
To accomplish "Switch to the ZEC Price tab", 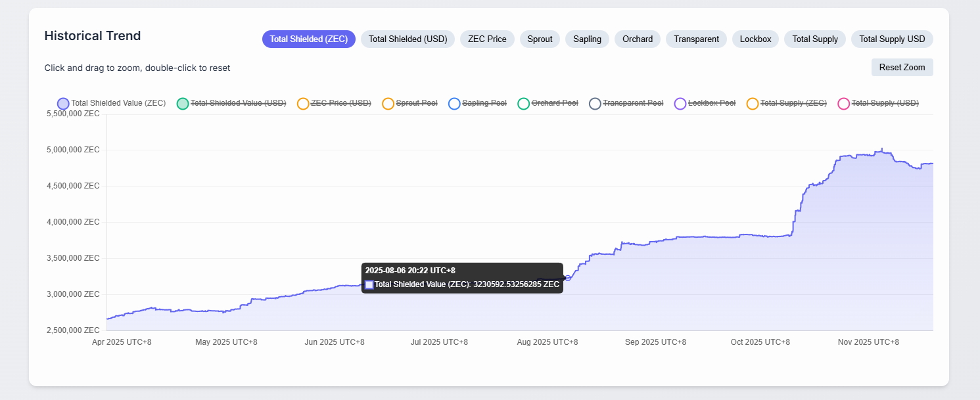I will (x=487, y=39).
